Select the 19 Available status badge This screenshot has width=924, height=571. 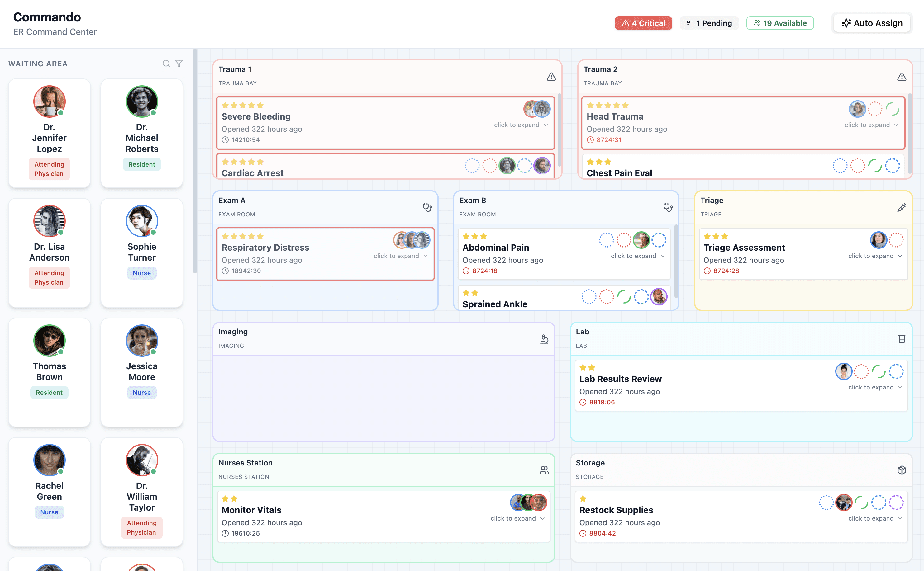pyautogui.click(x=780, y=23)
